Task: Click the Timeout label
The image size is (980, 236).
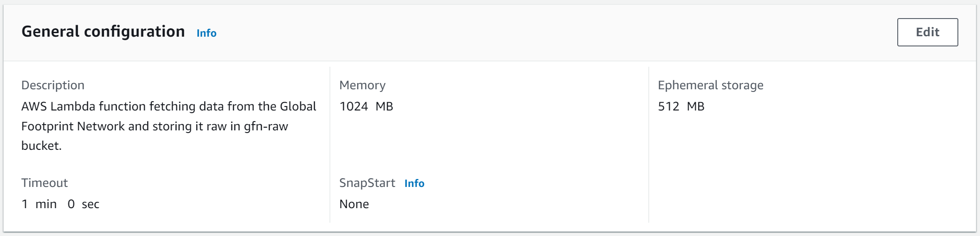Action: (x=44, y=183)
